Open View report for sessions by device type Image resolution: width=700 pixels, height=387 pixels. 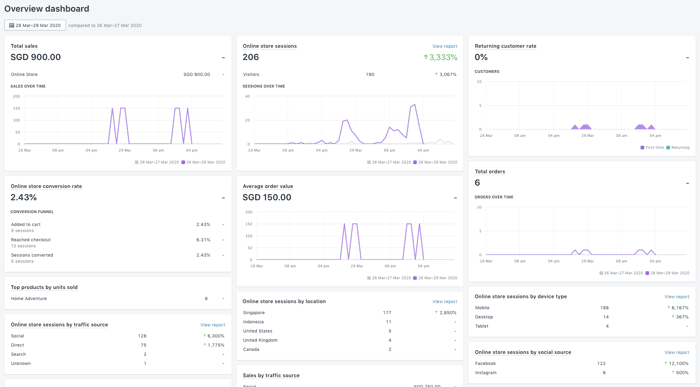(x=677, y=297)
